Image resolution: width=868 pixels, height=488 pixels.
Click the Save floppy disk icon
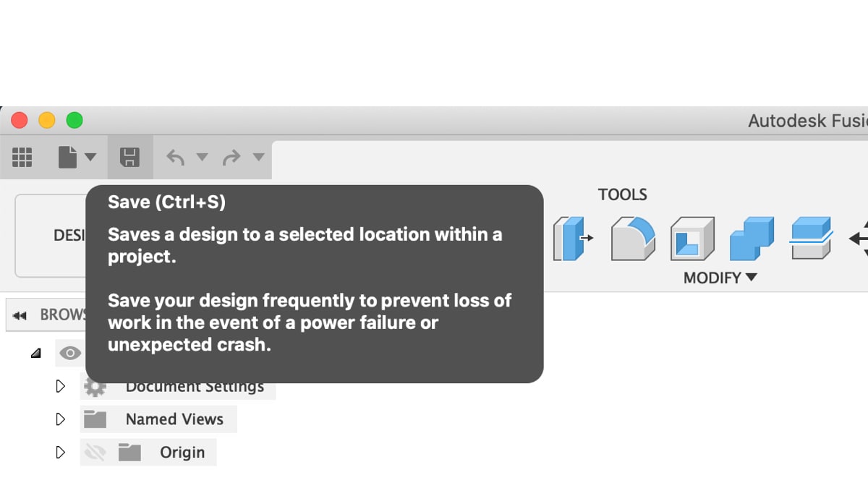click(130, 157)
